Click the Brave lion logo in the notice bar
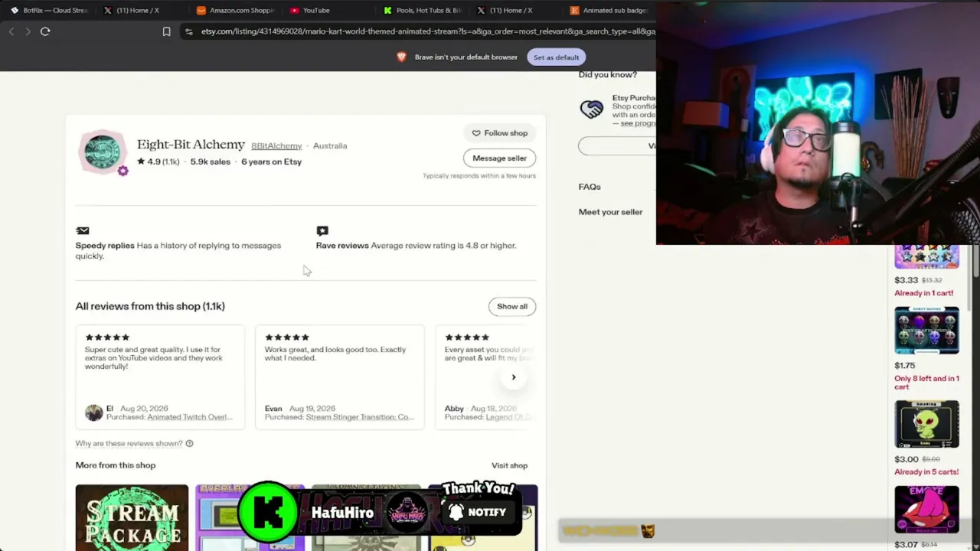Screen dimensions: 980x551 click(x=401, y=57)
